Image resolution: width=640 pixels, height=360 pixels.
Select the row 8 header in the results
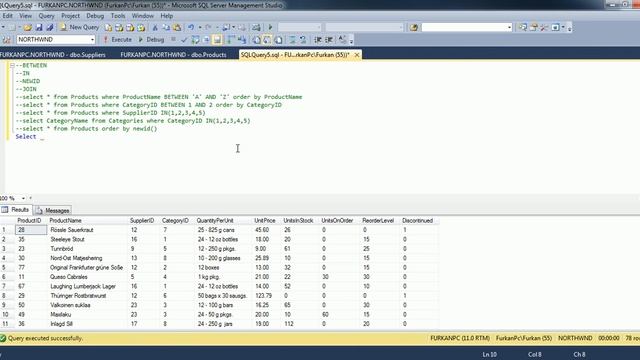(7, 296)
